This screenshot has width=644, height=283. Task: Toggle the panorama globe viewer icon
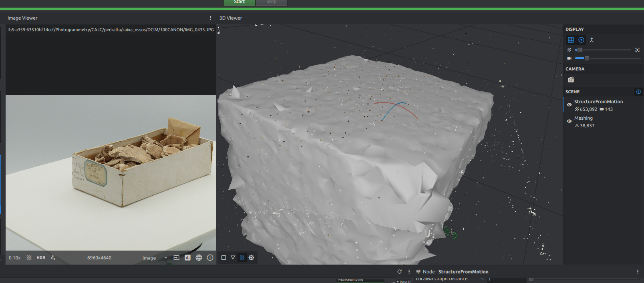[199, 258]
